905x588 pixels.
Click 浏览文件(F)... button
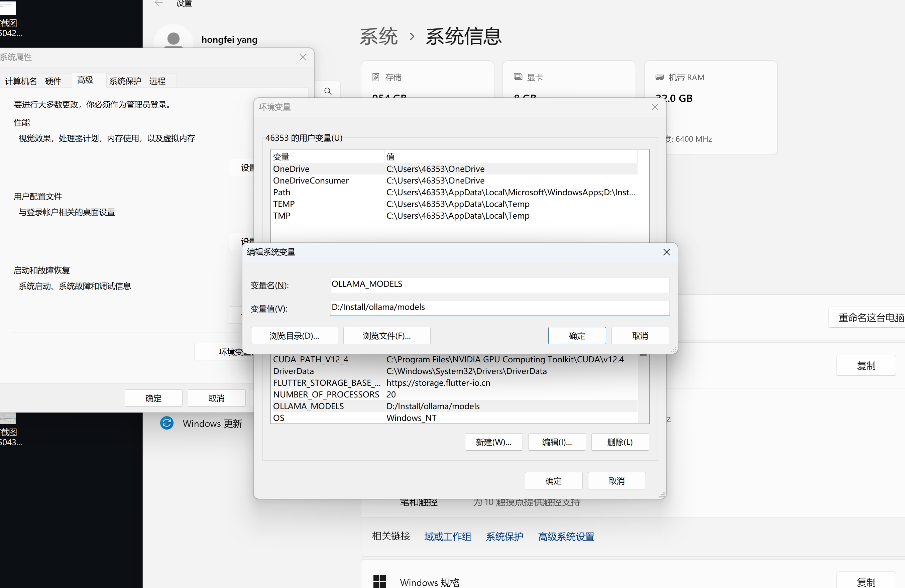tap(386, 336)
